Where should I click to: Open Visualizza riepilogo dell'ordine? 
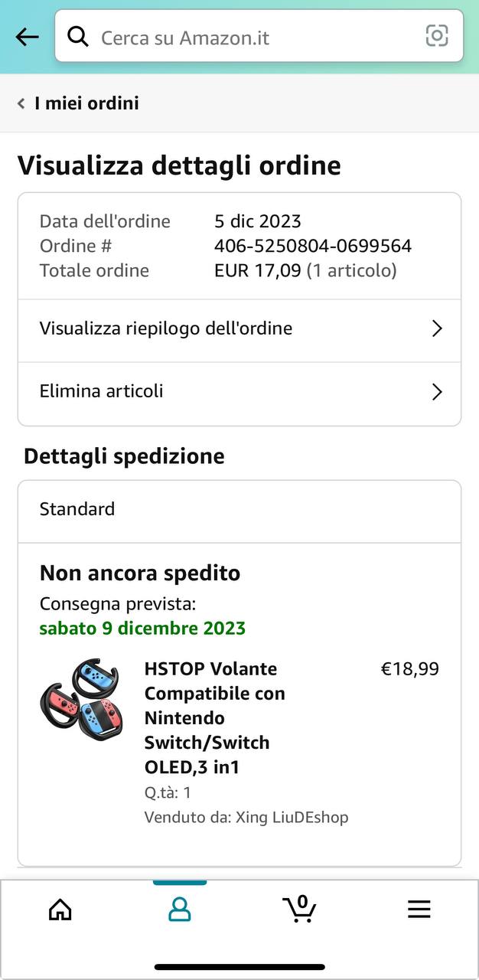click(x=239, y=329)
